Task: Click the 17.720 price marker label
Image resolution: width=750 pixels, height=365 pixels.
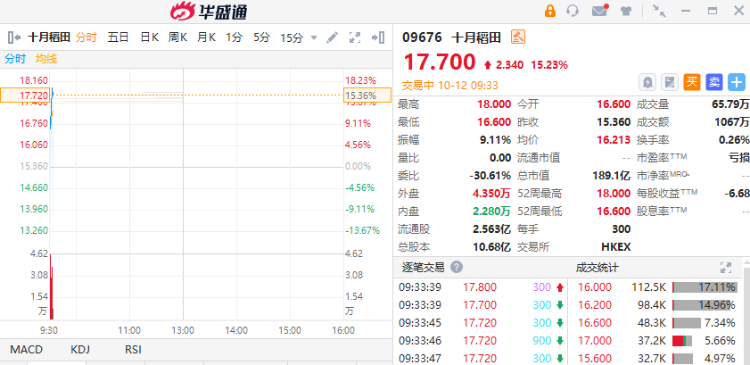Action: click(24, 95)
